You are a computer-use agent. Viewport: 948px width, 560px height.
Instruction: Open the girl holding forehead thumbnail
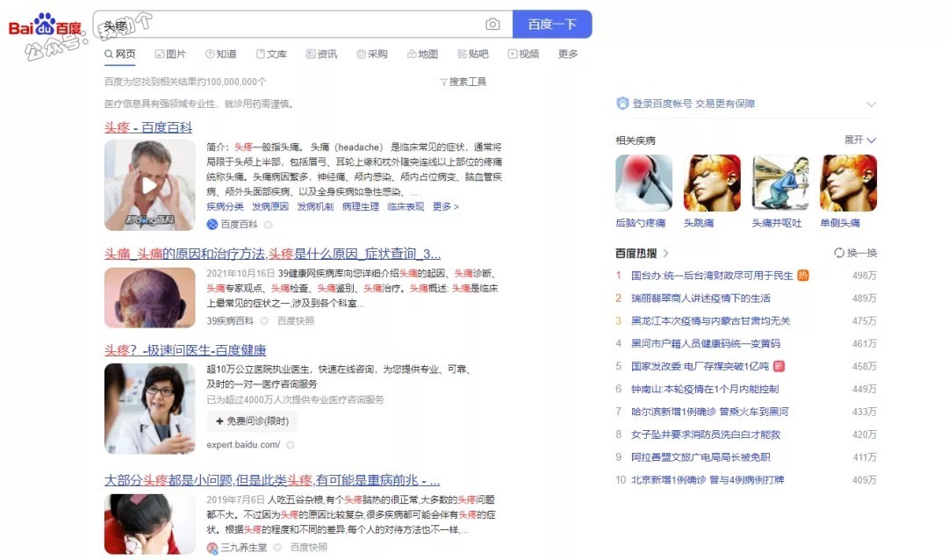click(x=149, y=524)
